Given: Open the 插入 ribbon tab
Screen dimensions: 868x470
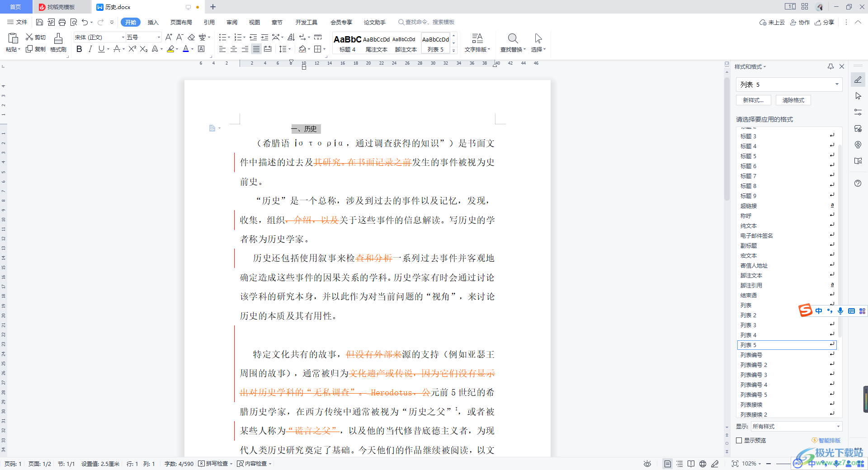Looking at the screenshot, I should click(153, 22).
